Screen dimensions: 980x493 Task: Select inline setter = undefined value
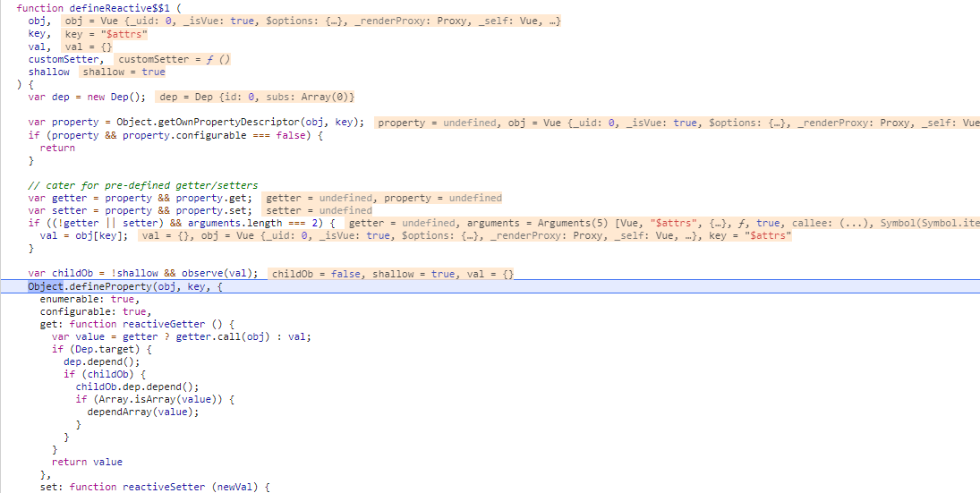click(x=319, y=210)
